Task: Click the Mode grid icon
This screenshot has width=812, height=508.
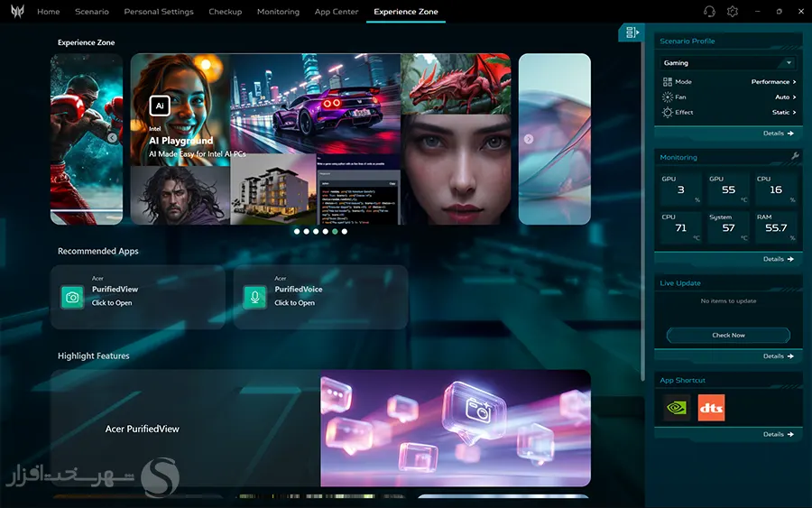Action: (x=667, y=82)
